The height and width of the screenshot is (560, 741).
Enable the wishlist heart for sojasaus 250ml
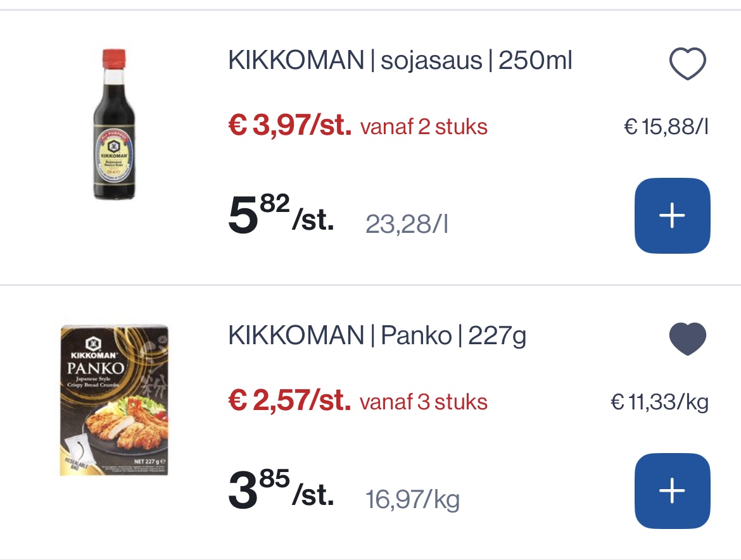click(x=687, y=62)
